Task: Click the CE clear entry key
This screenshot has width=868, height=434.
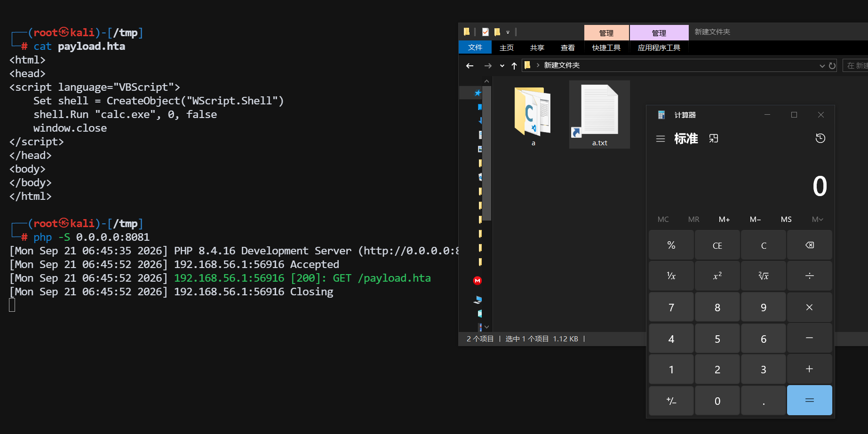Action: [717, 245]
